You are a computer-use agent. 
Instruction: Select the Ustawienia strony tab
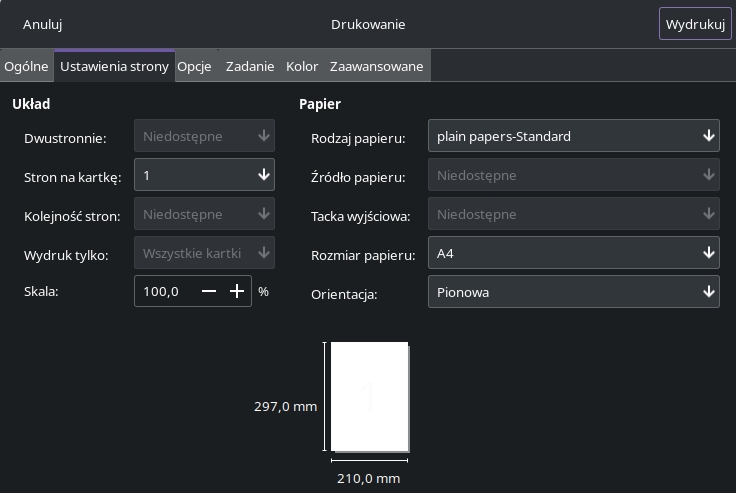(x=115, y=66)
